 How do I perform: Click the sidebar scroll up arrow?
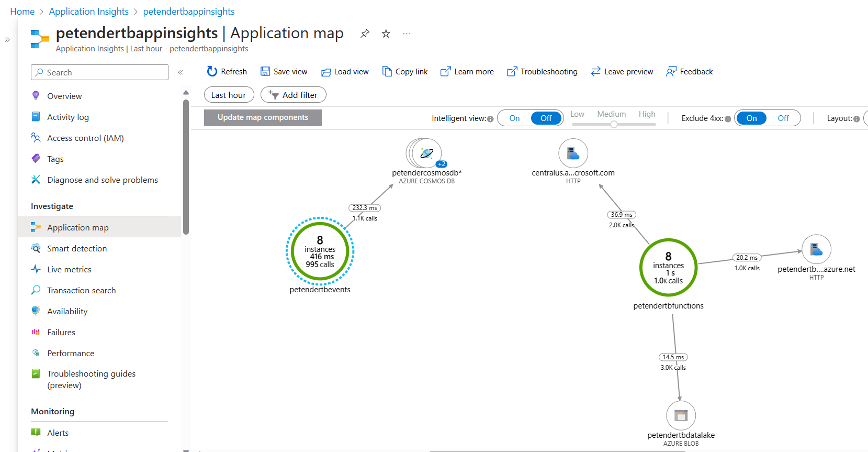[186, 93]
